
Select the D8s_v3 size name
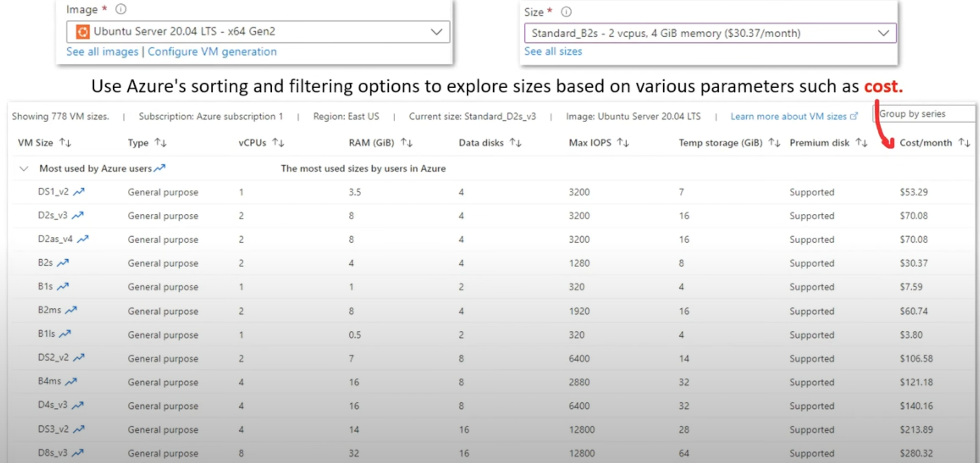53,453
